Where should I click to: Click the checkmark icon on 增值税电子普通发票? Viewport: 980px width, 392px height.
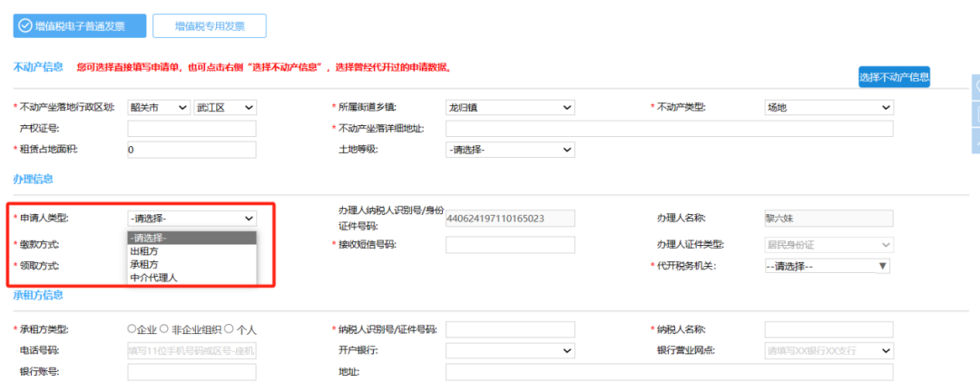click(x=25, y=25)
